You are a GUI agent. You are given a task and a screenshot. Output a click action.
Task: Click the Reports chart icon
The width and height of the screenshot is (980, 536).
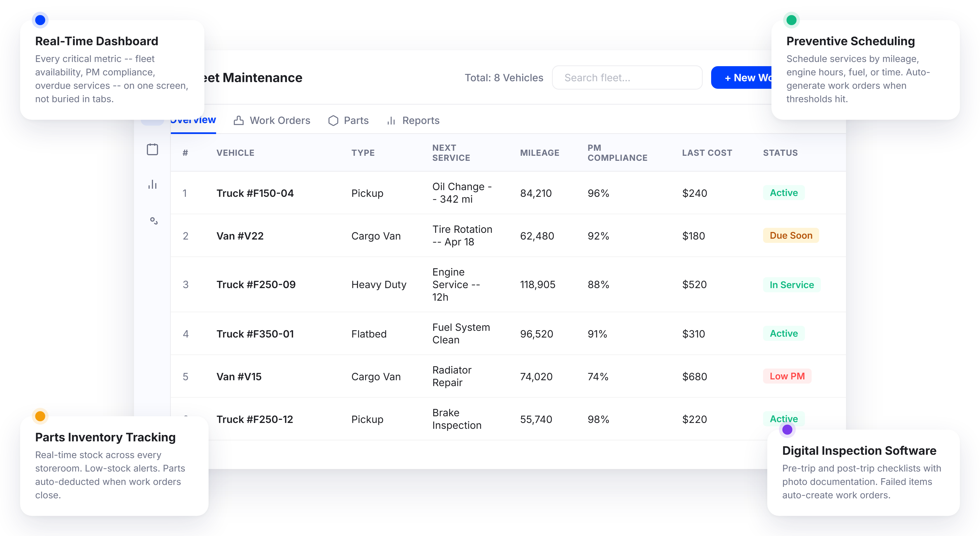coord(391,121)
